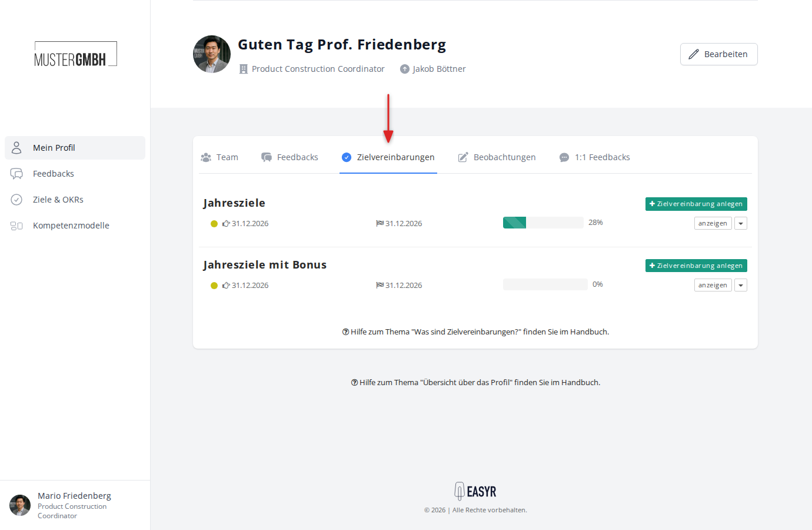
Task: Click yellow status dot for Jahresziele mit Bonus
Action: (214, 286)
